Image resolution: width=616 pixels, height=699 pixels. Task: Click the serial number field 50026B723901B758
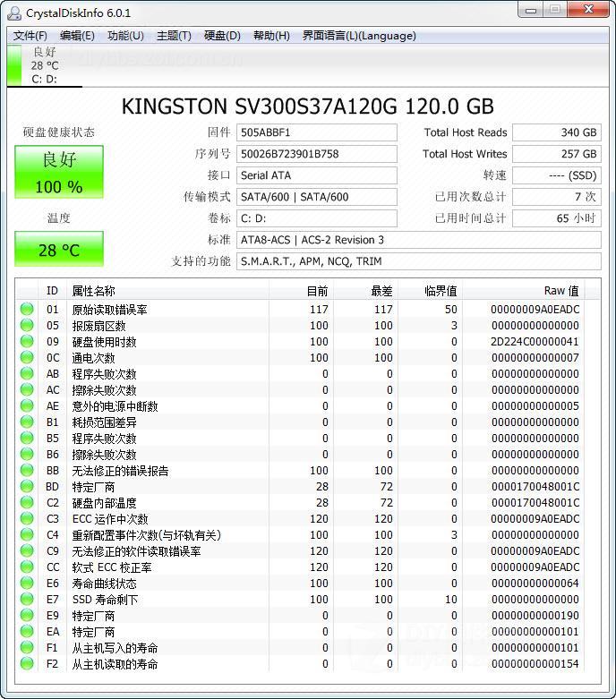(x=317, y=154)
